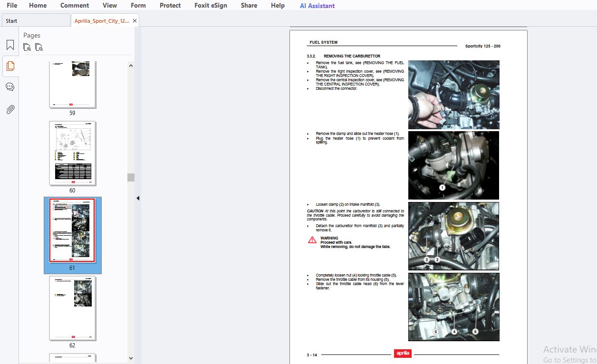597x364 pixels.
Task: Click the second page thumbnail size icon
Action: 39,47
